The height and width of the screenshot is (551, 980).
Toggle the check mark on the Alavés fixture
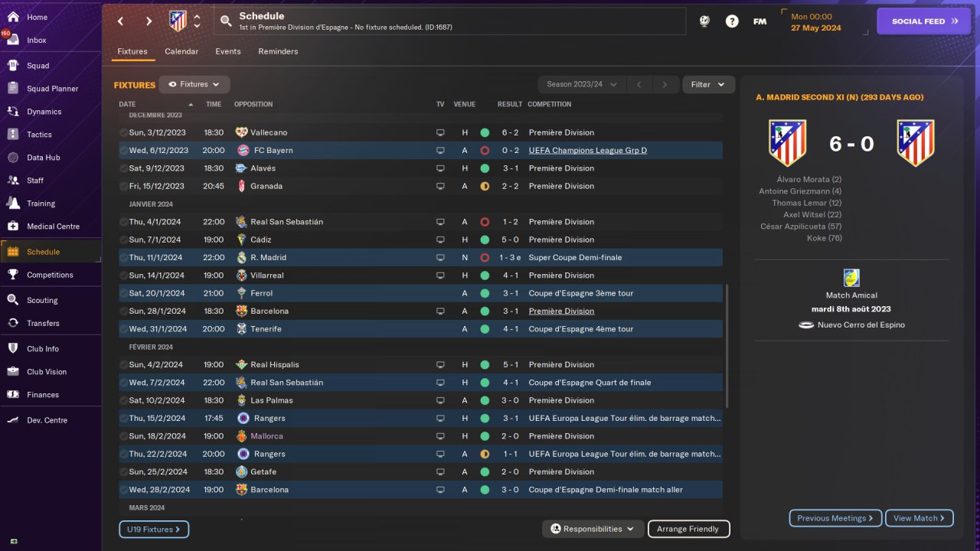[123, 168]
